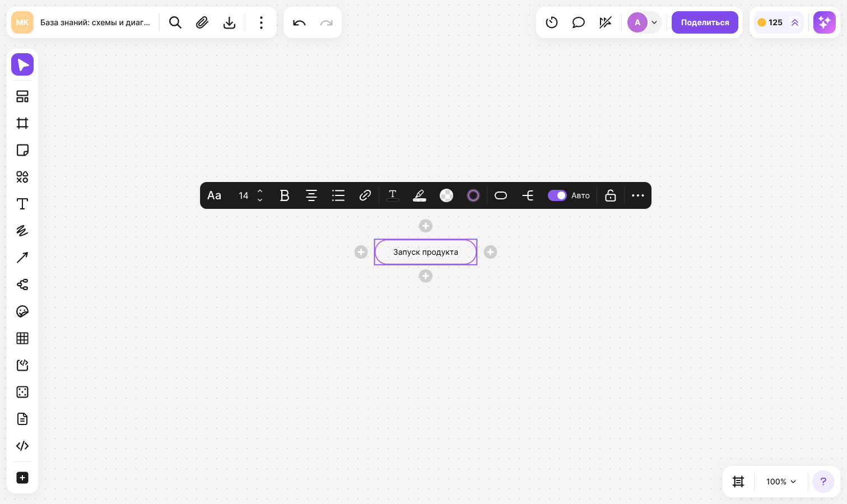The height and width of the screenshot is (504, 847).
Task: Increase font size with up arrow
Action: pos(260,192)
